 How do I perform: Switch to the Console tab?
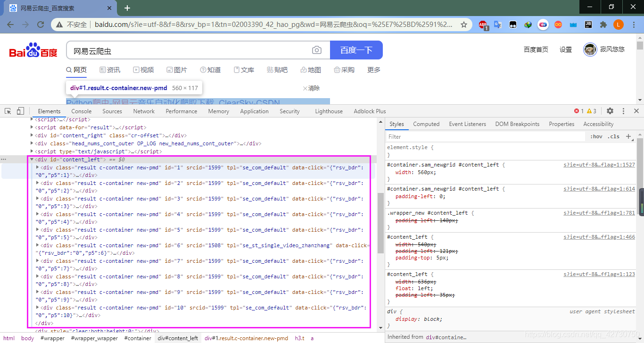click(x=82, y=111)
